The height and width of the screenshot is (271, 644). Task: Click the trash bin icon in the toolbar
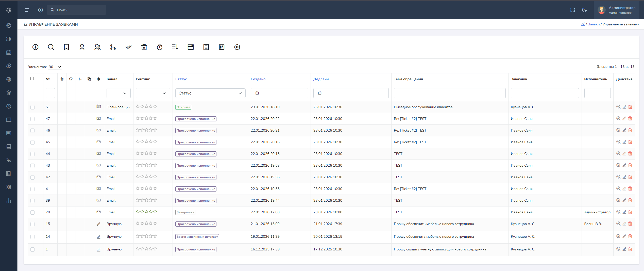[x=144, y=47]
